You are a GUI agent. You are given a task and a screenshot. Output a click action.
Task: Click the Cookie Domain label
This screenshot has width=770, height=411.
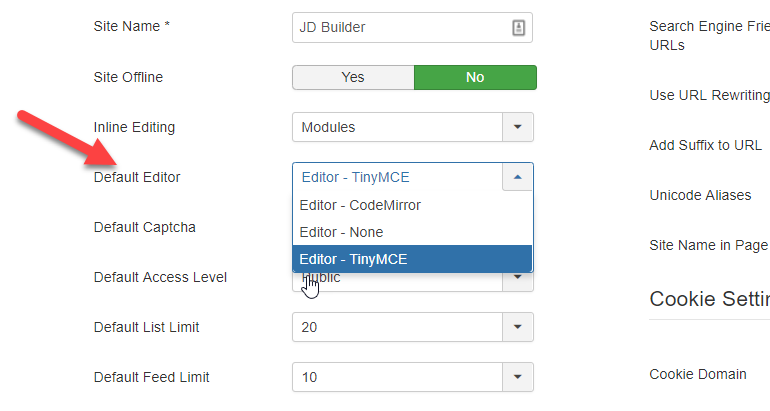point(698,374)
